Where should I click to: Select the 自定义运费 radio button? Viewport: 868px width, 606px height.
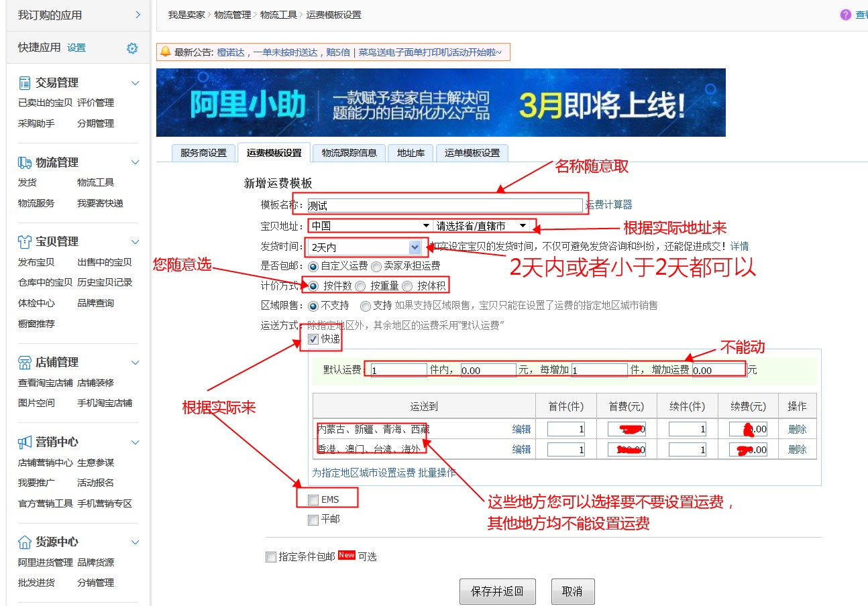click(x=313, y=266)
